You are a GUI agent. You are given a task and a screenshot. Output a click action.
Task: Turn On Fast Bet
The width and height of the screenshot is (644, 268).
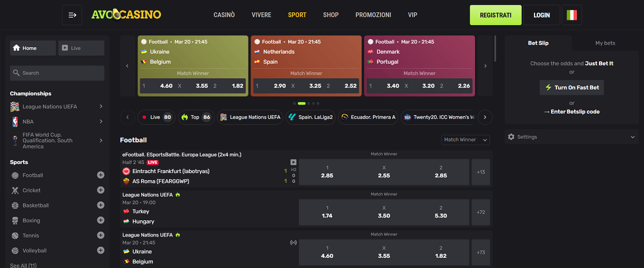pyautogui.click(x=572, y=87)
